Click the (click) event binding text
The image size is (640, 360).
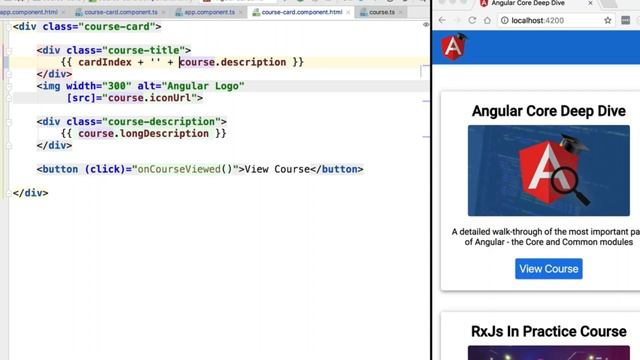click(105, 169)
